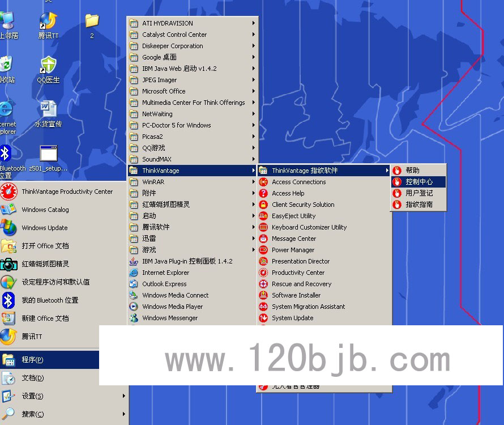Select the NetWaiting program folder
The width and height of the screenshot is (504, 425).
click(x=192, y=114)
